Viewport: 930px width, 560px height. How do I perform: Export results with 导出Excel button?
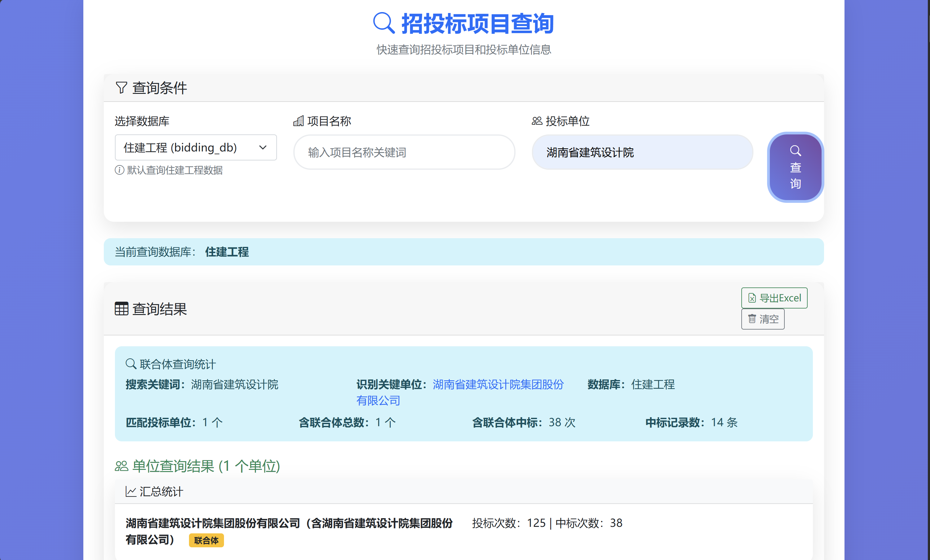pos(774,298)
